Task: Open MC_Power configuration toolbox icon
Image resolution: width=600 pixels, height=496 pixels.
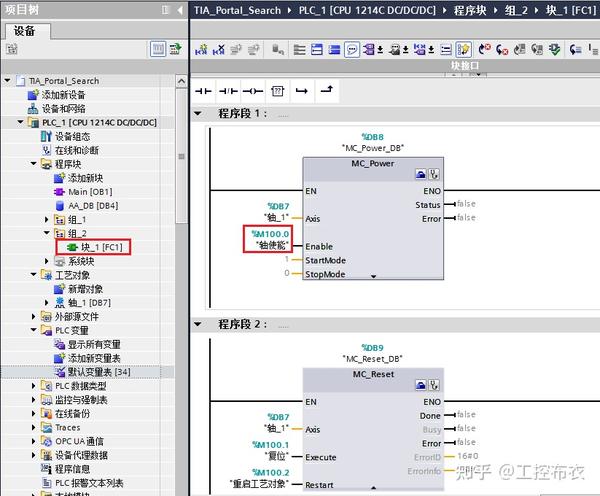Action: (421, 175)
